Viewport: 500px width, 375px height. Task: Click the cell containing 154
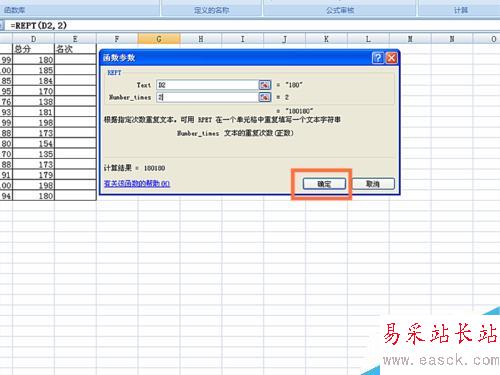tap(33, 143)
